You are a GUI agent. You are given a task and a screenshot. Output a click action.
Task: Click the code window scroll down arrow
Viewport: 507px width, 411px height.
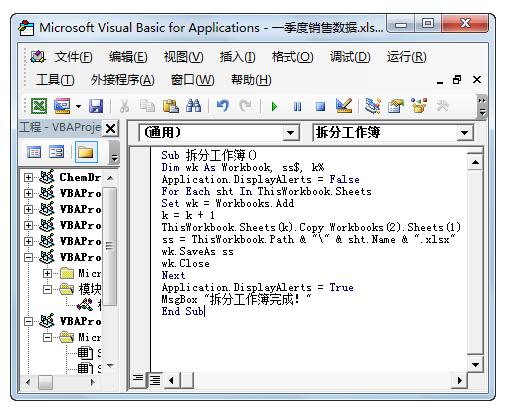[475, 364]
